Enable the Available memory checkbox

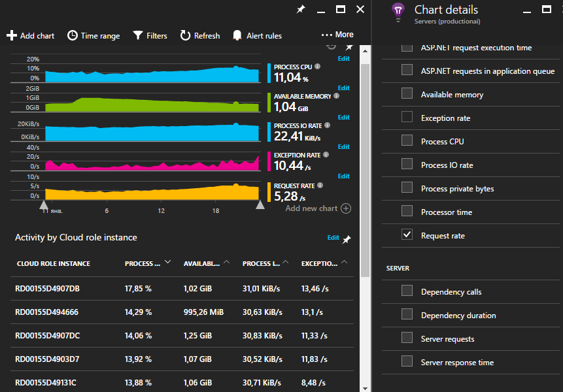pyautogui.click(x=407, y=94)
